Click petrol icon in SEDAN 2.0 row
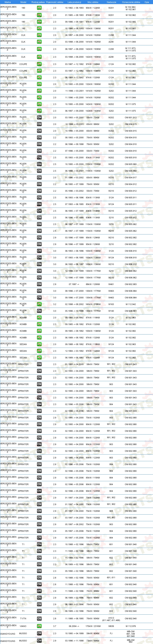The image size is (153, 644). point(39,344)
